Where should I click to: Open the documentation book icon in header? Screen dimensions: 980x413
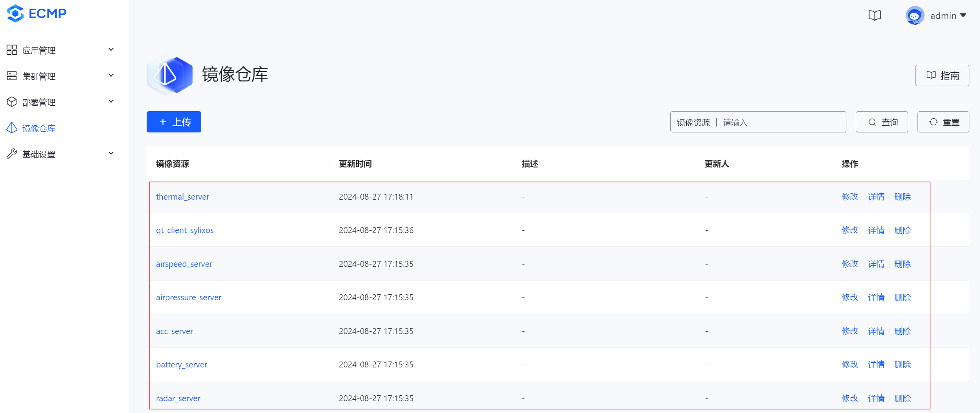click(x=874, y=16)
